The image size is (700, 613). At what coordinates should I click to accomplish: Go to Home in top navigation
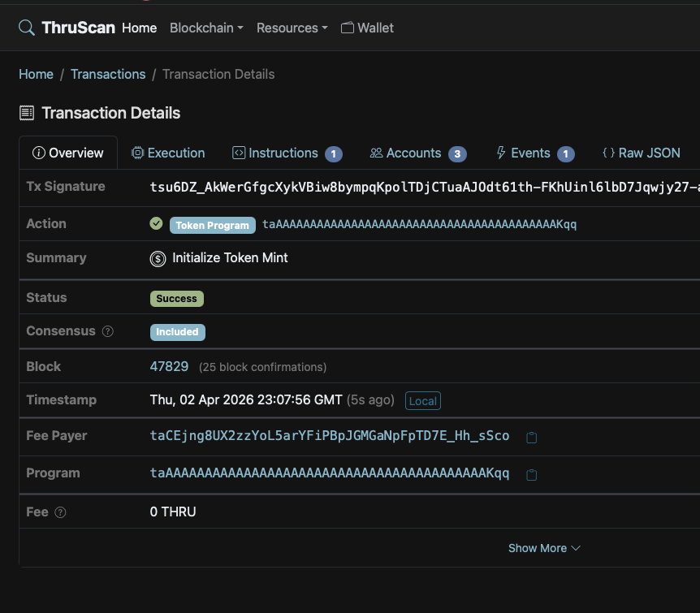pyautogui.click(x=140, y=28)
